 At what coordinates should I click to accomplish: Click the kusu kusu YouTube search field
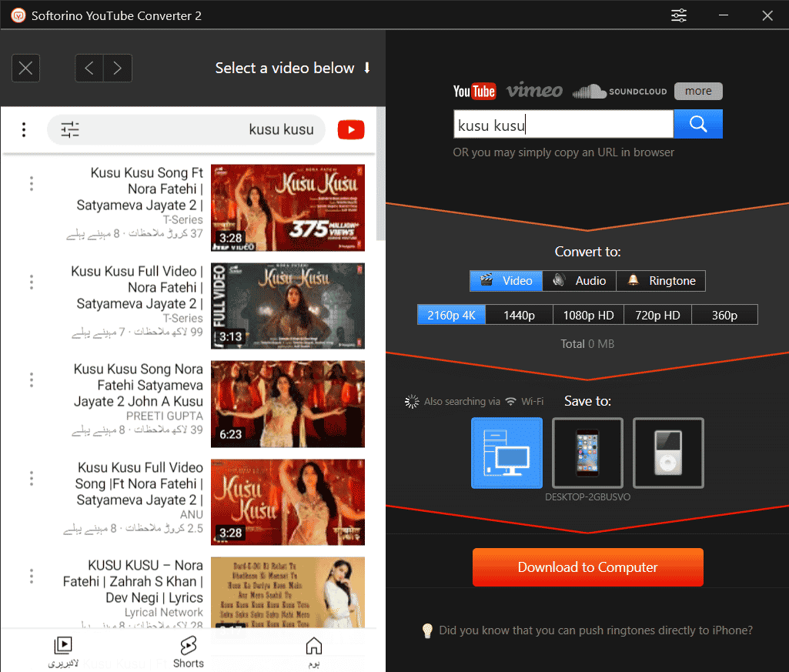(186, 130)
